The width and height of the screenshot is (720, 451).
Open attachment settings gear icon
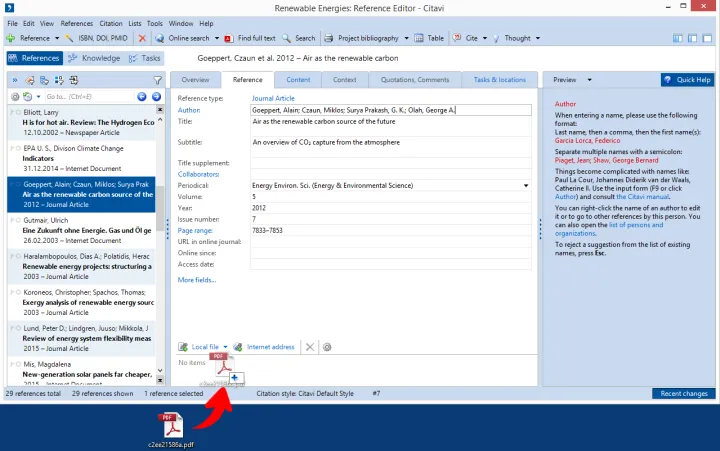pyautogui.click(x=327, y=347)
